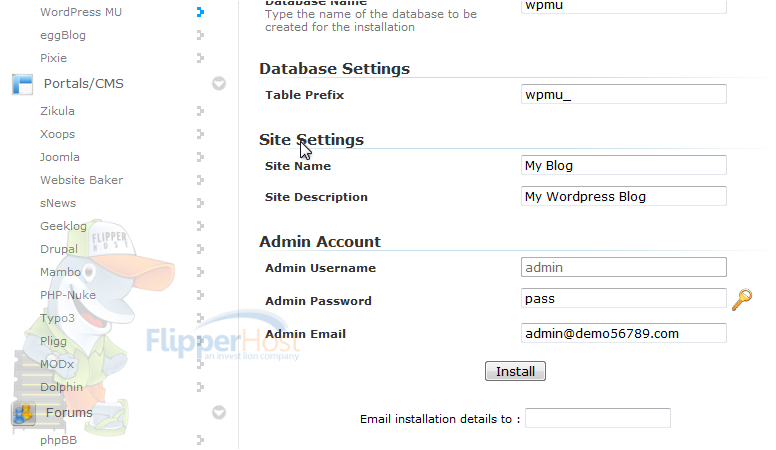This screenshot has height=450, width=776.
Task: Click the Install button
Action: click(x=515, y=371)
